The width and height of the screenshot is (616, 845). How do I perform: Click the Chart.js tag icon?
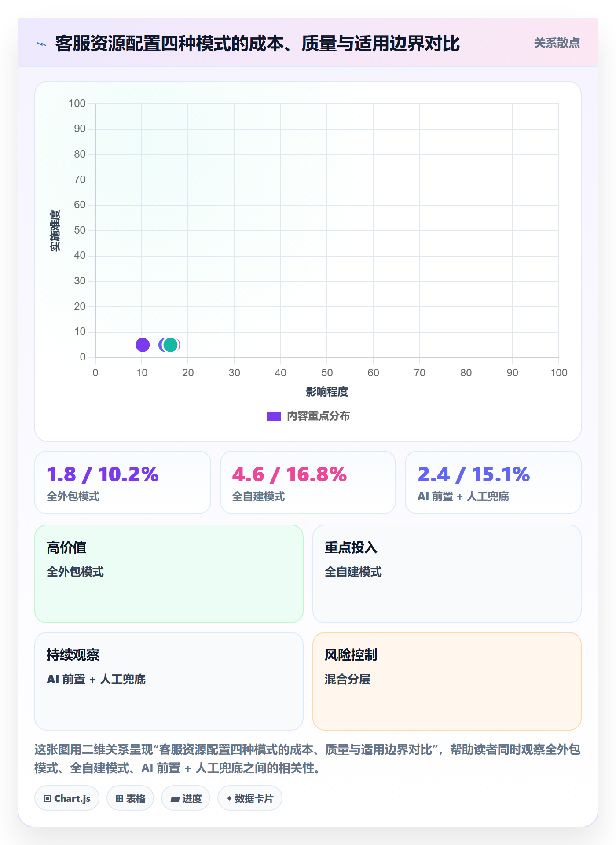coord(48,798)
